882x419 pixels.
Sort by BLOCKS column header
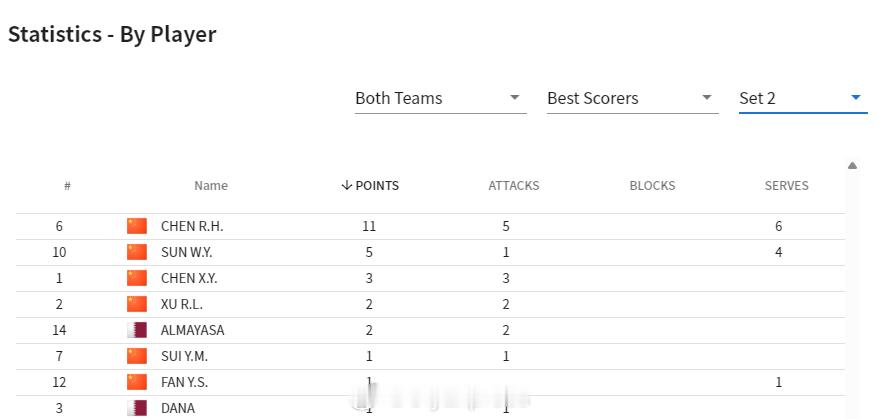pyautogui.click(x=652, y=185)
